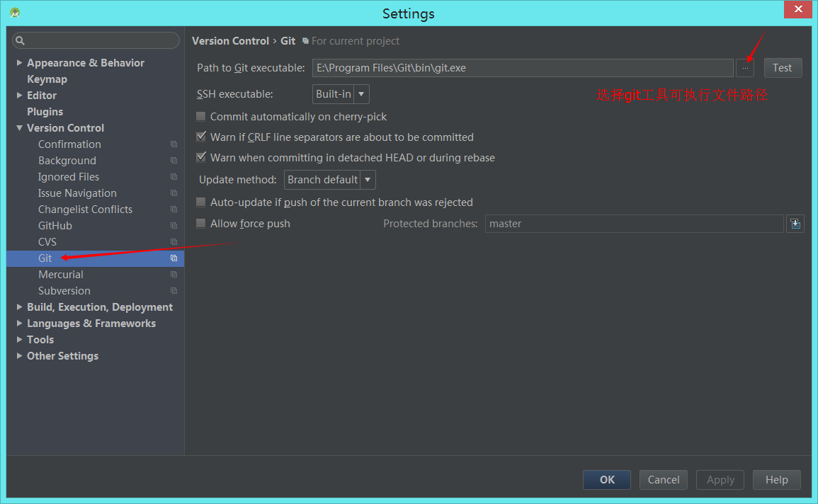
Task: Close the Settings dialog
Action: pos(797,9)
